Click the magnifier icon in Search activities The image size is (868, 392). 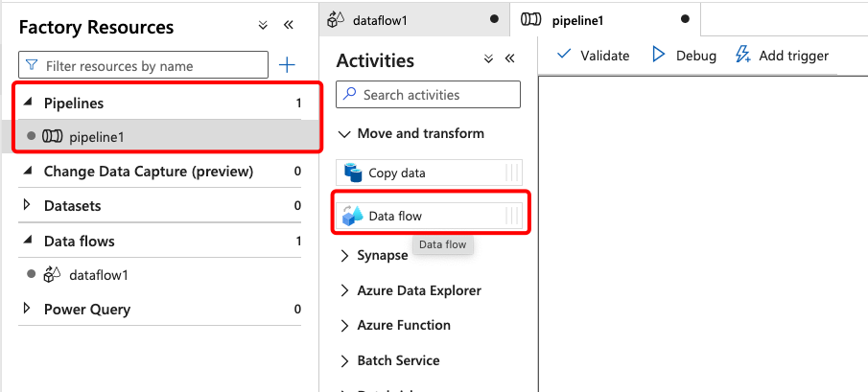point(349,95)
